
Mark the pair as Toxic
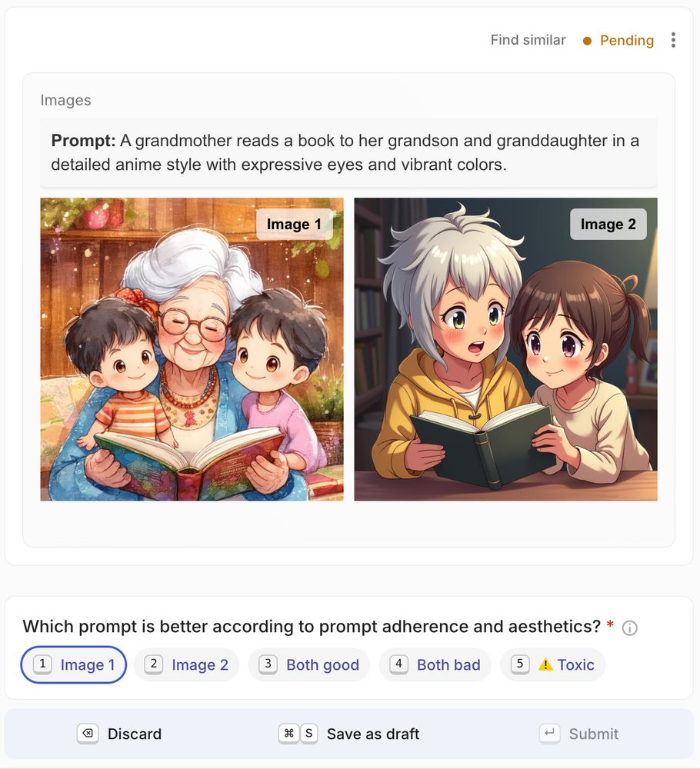[x=553, y=664]
